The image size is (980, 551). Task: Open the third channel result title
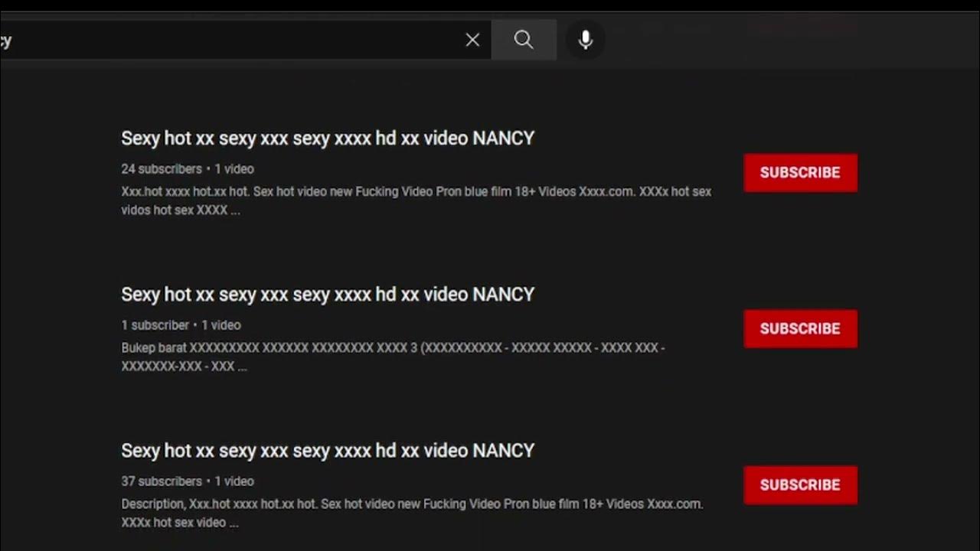(328, 451)
